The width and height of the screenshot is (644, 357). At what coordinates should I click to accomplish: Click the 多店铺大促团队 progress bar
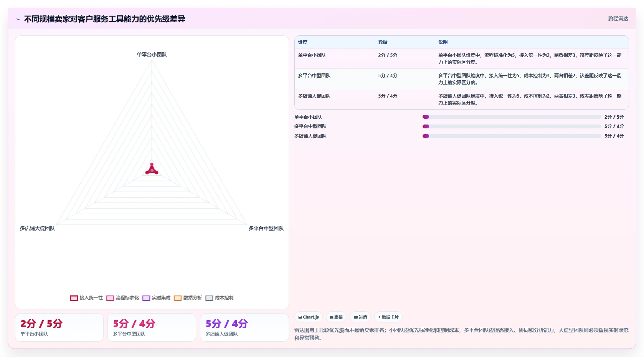click(x=512, y=136)
